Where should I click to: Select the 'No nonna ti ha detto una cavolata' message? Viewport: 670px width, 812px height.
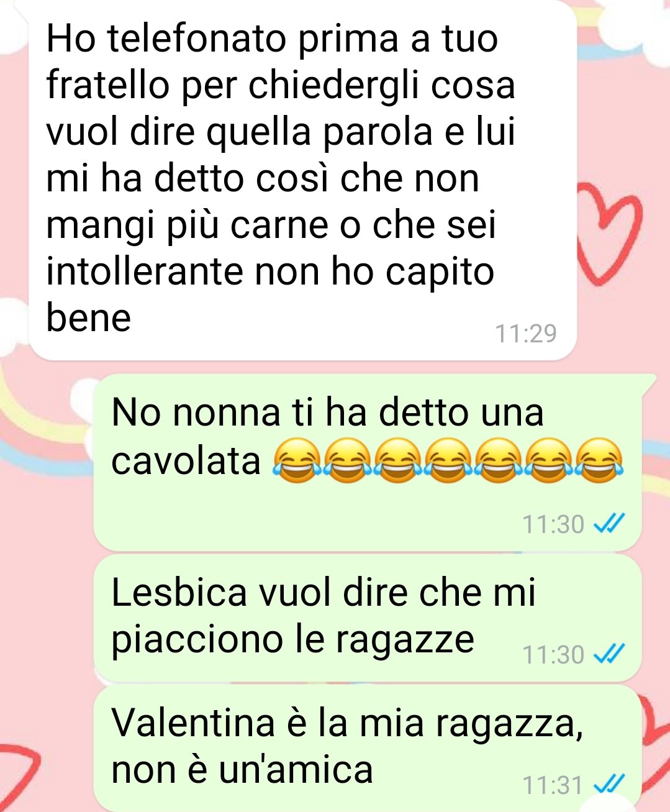367,462
